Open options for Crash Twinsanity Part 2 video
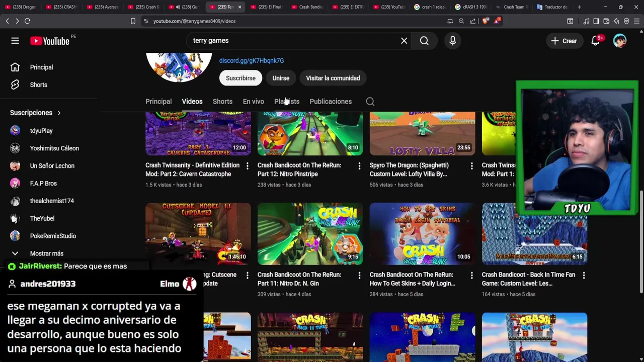644x362 pixels. click(x=247, y=166)
